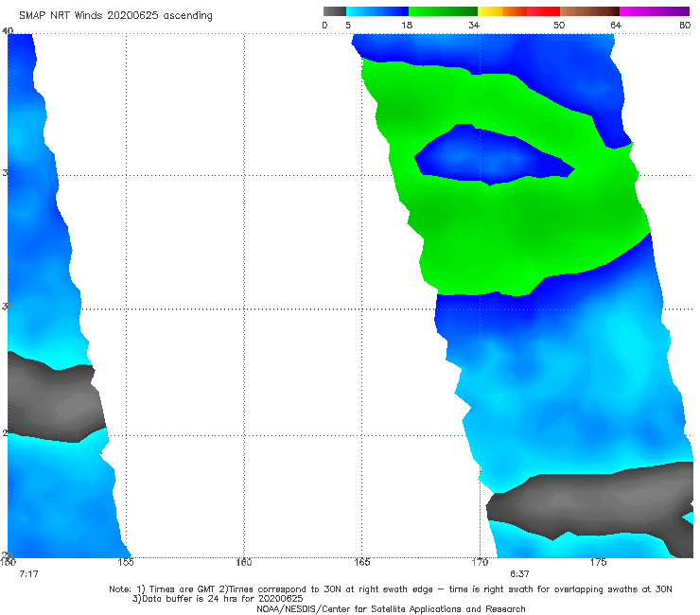
Task: Click the colorbar label "5"
Action: point(348,26)
